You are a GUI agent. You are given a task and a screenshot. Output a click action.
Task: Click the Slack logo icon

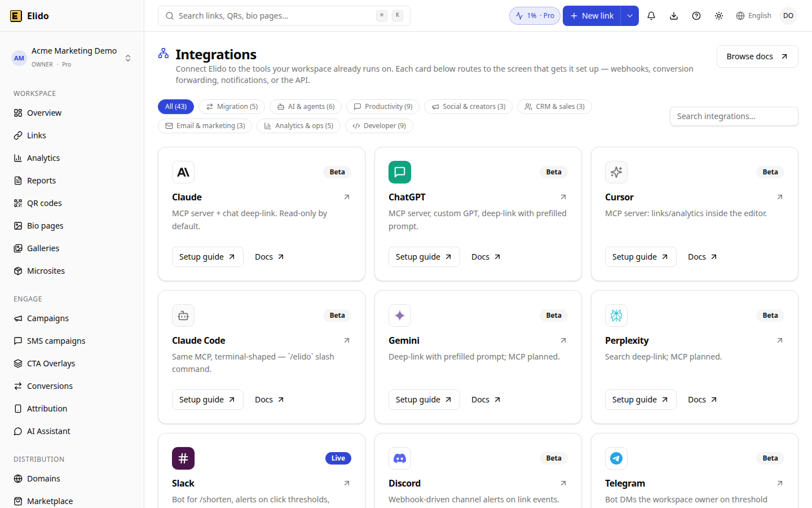(x=183, y=458)
